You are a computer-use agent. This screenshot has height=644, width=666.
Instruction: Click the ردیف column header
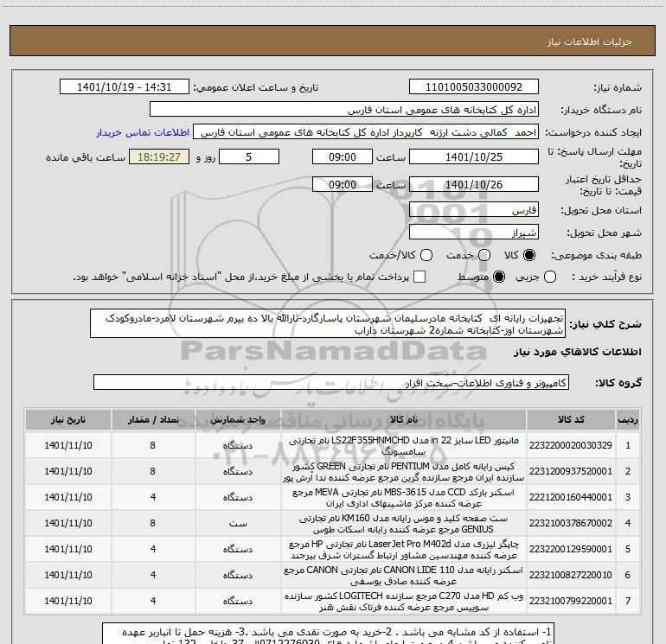click(628, 419)
